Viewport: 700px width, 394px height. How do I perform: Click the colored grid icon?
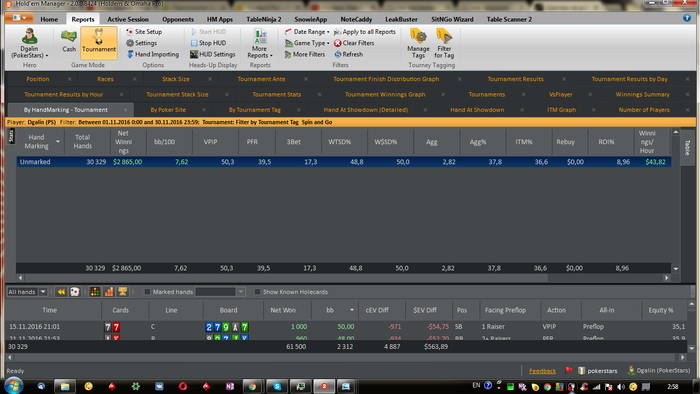(x=95, y=292)
